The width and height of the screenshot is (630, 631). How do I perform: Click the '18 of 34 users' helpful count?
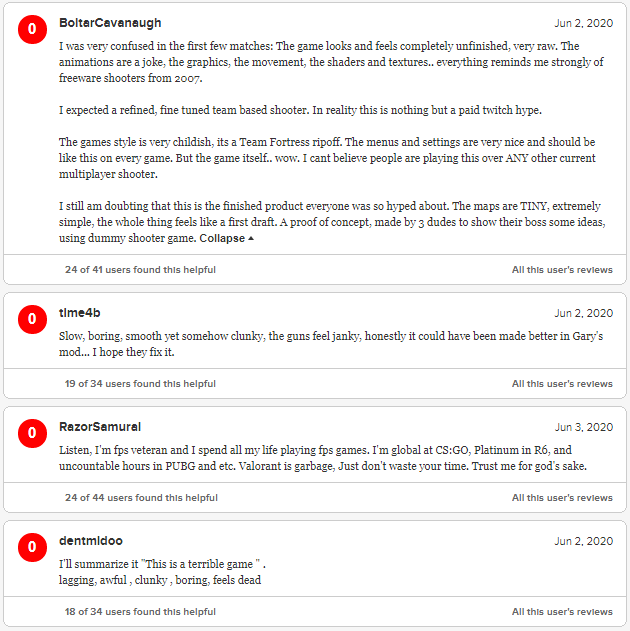click(x=140, y=612)
